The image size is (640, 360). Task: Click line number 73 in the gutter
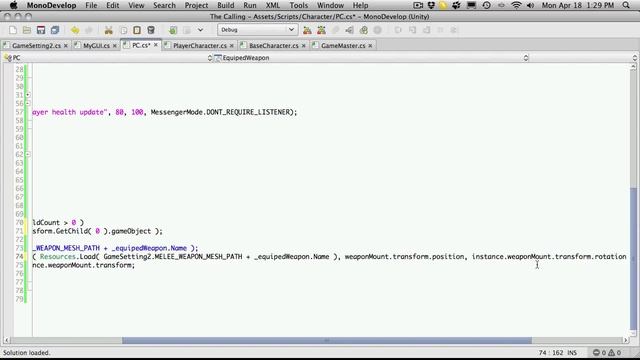click(20, 248)
